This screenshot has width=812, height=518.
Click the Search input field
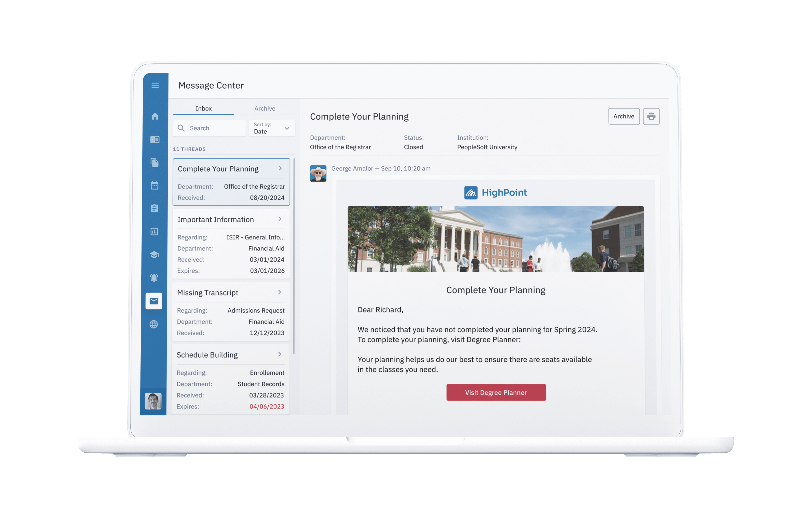coord(208,128)
